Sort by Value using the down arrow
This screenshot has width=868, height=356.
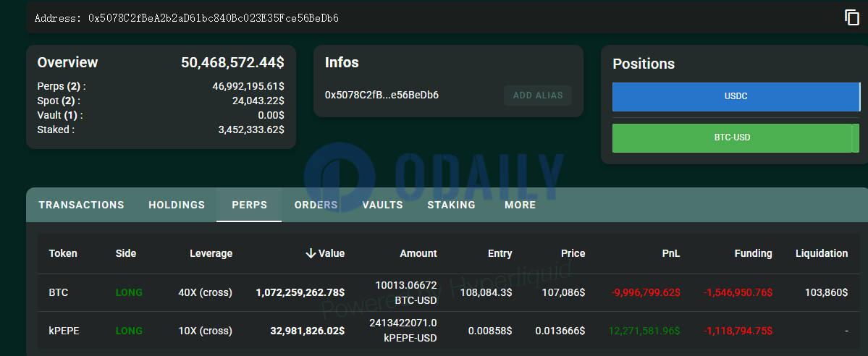(x=311, y=253)
